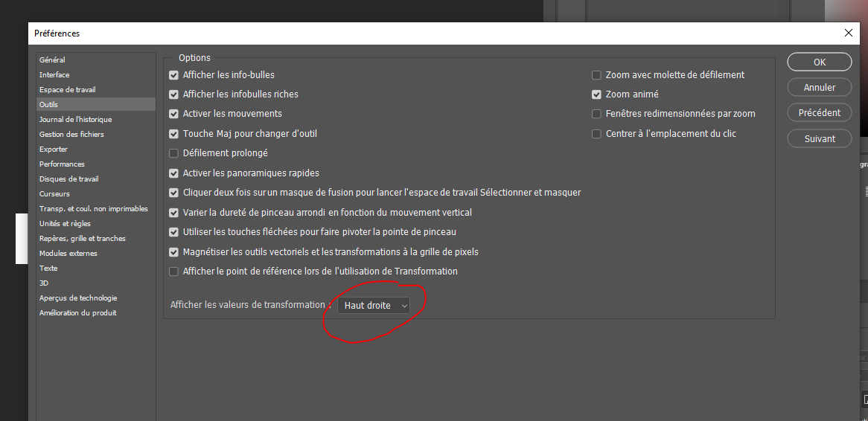Select Performances in the sidebar
The image size is (868, 421).
point(62,164)
